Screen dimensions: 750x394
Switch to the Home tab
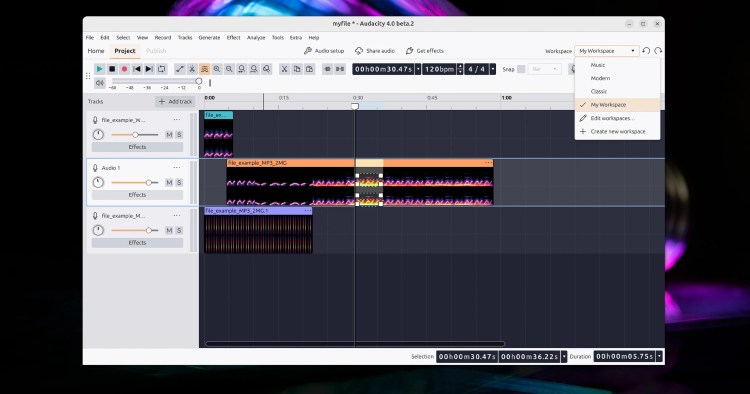[x=96, y=51]
